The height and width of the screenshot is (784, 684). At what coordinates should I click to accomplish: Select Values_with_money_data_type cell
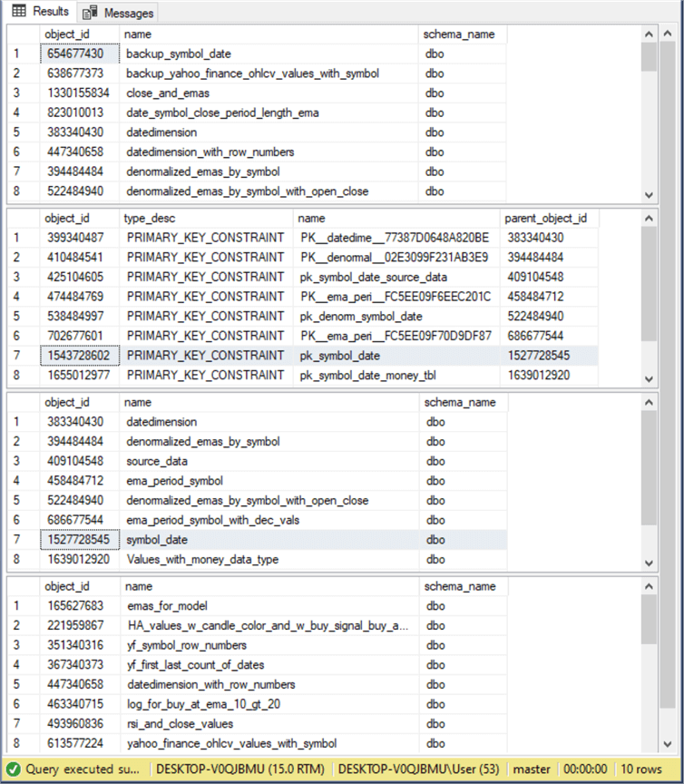[x=269, y=559]
